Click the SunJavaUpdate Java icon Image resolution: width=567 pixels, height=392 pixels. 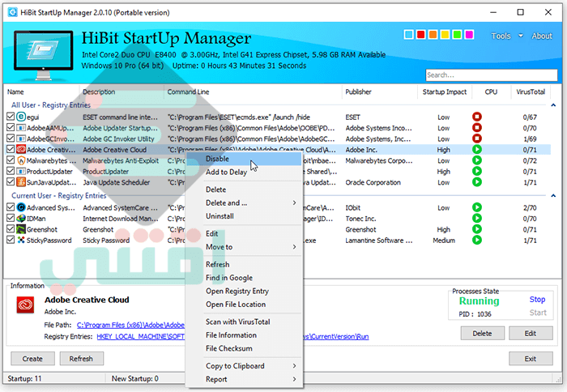[x=21, y=182]
